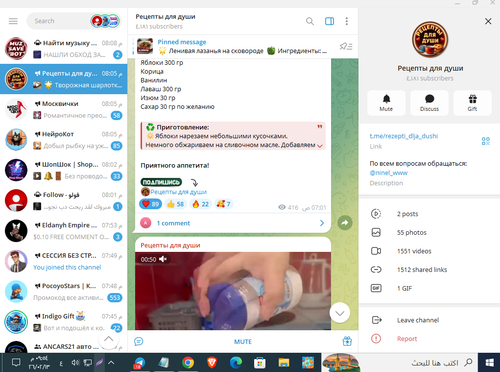Open the Windows Start button

489,363
